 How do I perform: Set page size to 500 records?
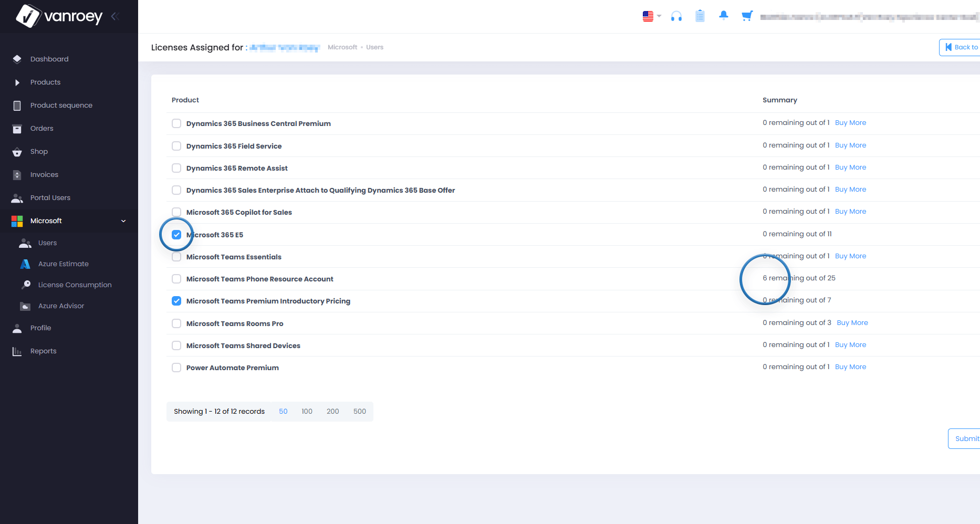coord(360,412)
